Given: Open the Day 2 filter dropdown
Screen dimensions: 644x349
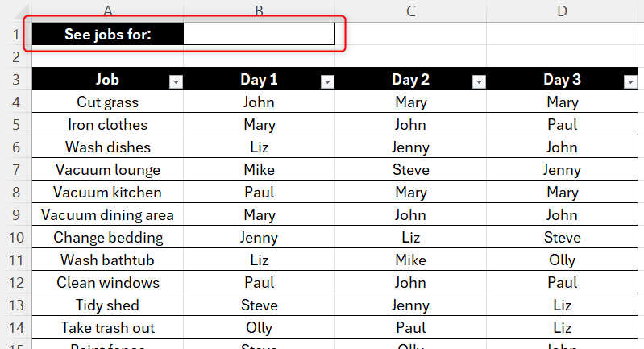Looking at the screenshot, I should pos(479,82).
